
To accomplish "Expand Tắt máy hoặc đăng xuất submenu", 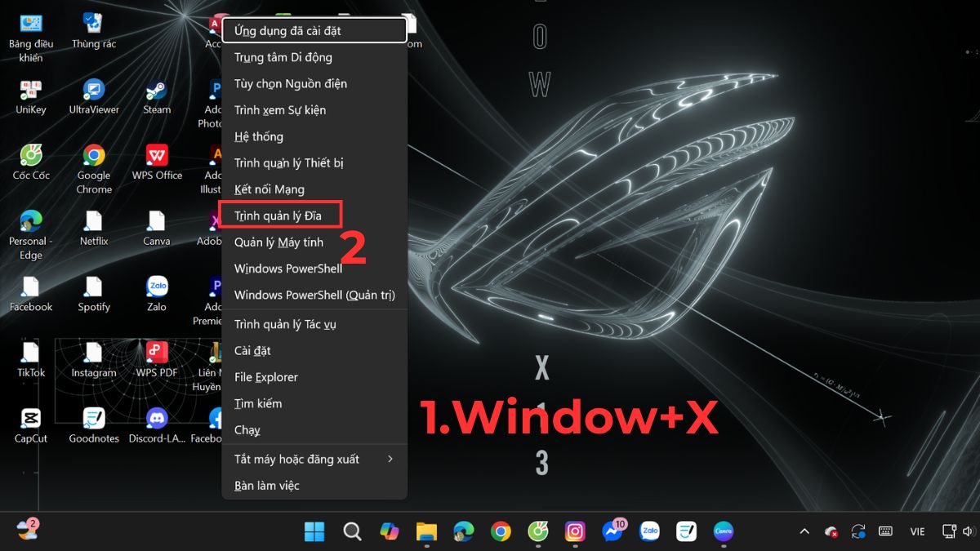I will 315,459.
